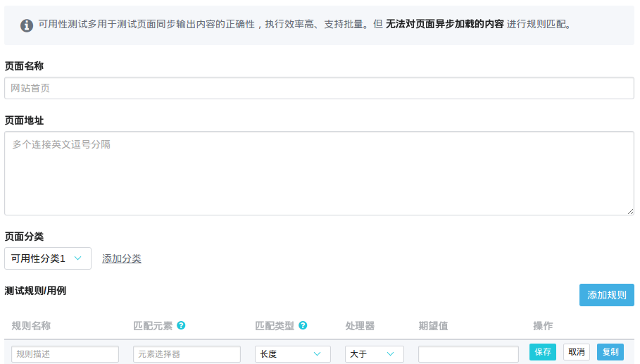Viewport: 640px width, 364px height.
Task: Cancel the rule edit with 取消
Action: (x=576, y=352)
